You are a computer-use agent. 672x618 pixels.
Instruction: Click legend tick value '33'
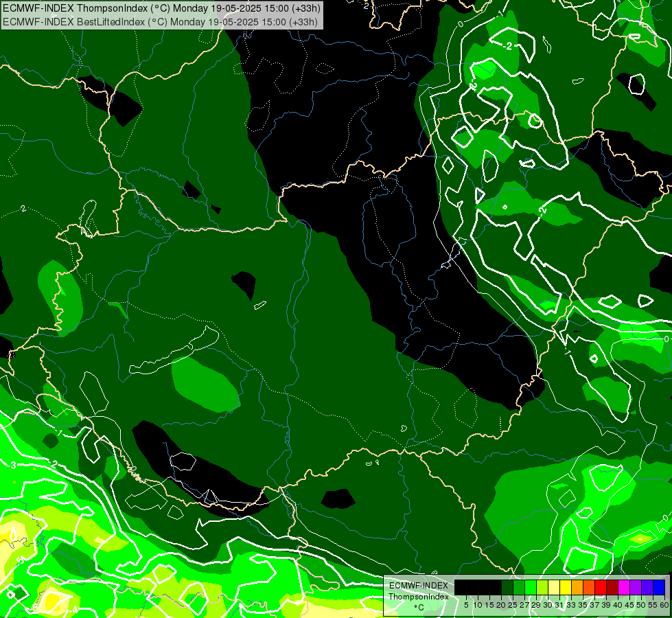tap(571, 605)
